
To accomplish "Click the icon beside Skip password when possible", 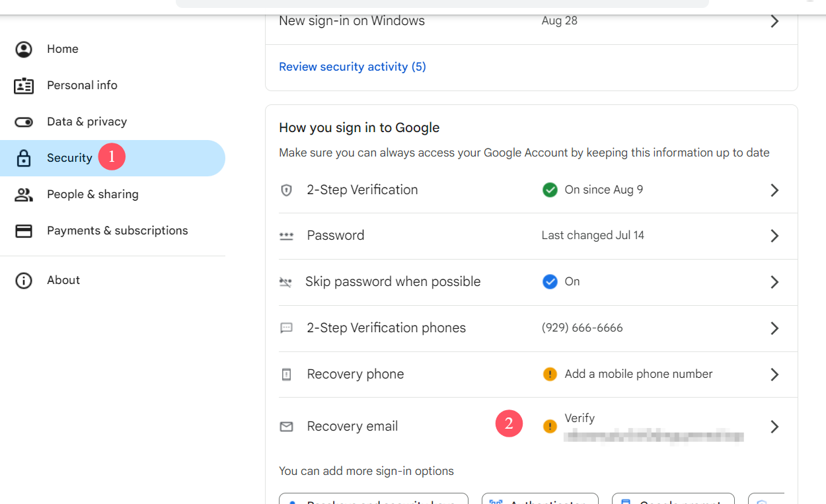I will (x=285, y=282).
